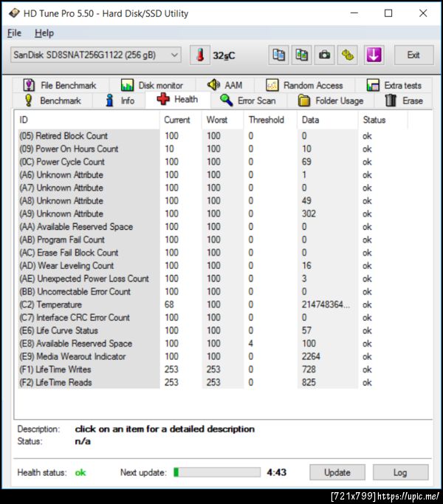
Task: Click the red cross Health icon
Action: [163, 99]
